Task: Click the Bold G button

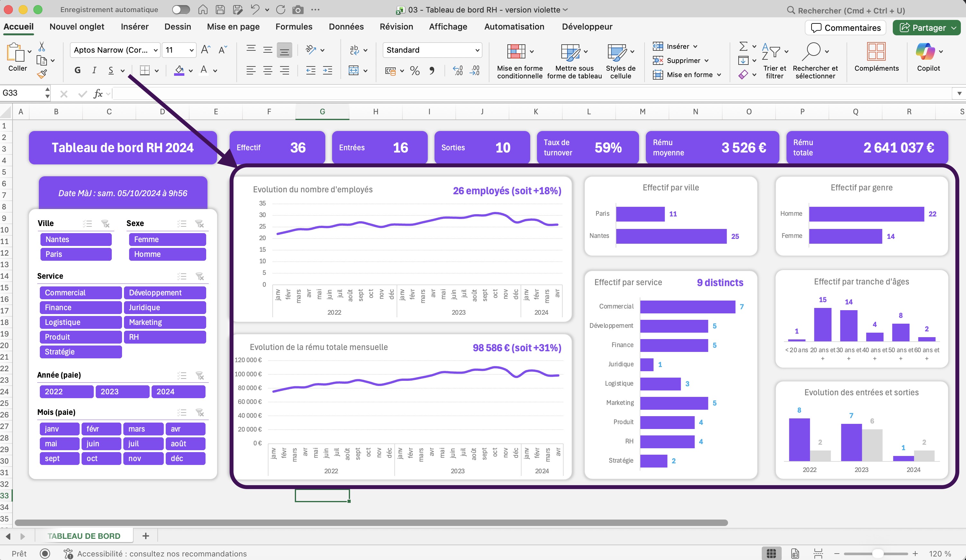Action: (x=77, y=70)
